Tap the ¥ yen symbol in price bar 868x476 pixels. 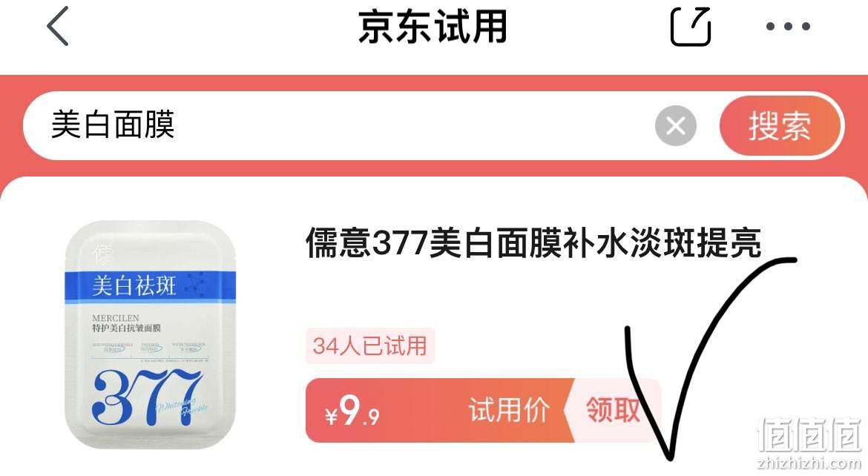point(331,416)
